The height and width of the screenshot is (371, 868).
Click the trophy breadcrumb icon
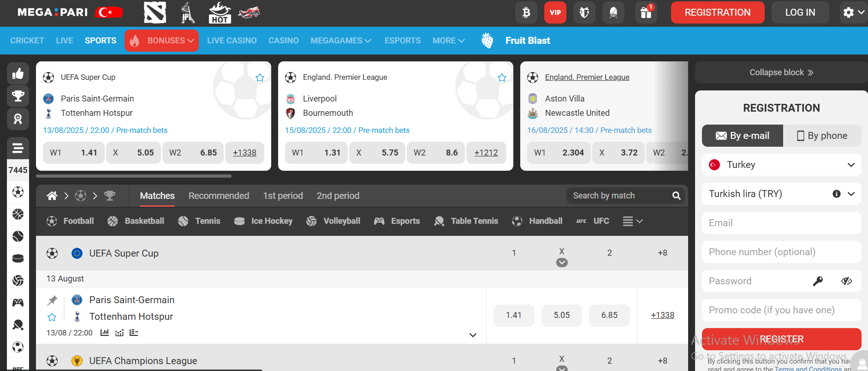110,196
